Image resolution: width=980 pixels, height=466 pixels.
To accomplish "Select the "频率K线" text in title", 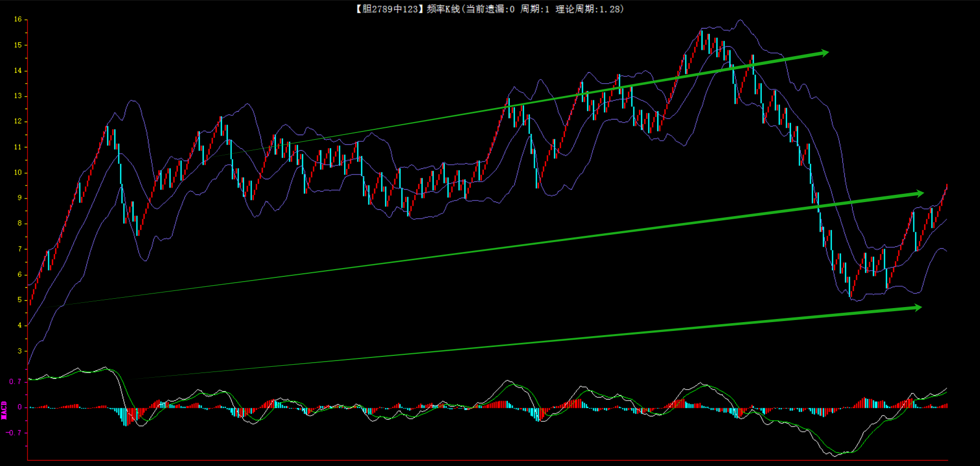I will [x=443, y=9].
